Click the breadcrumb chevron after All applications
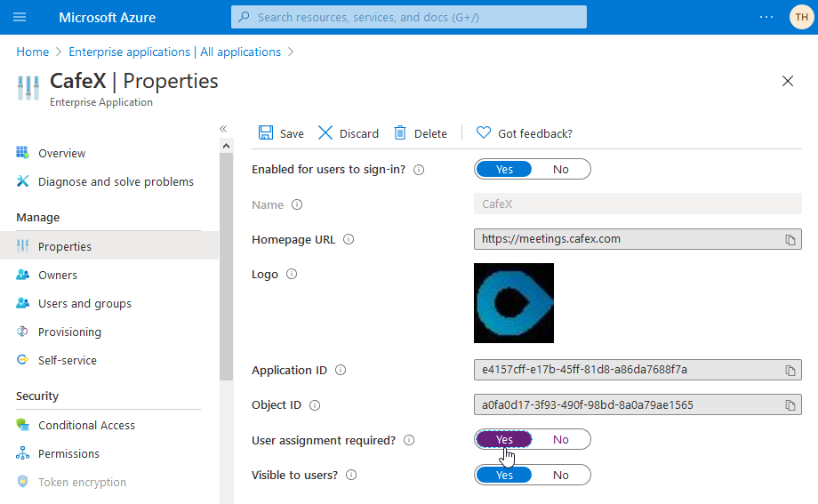818x504 pixels. [x=291, y=52]
